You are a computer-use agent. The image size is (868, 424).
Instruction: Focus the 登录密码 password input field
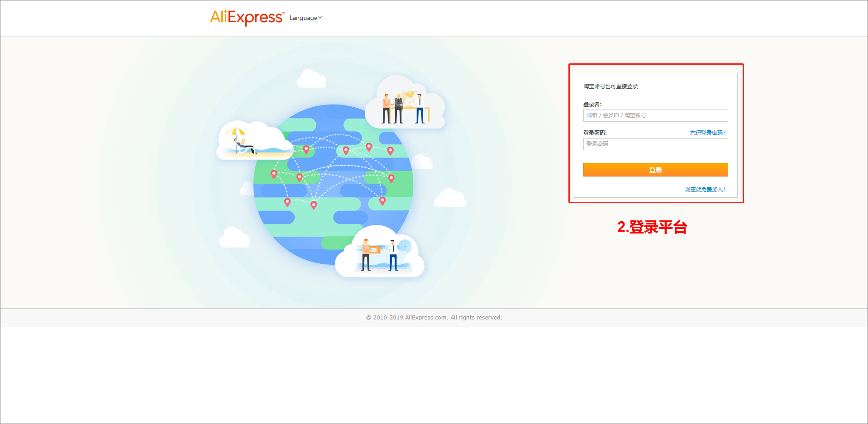coord(655,144)
